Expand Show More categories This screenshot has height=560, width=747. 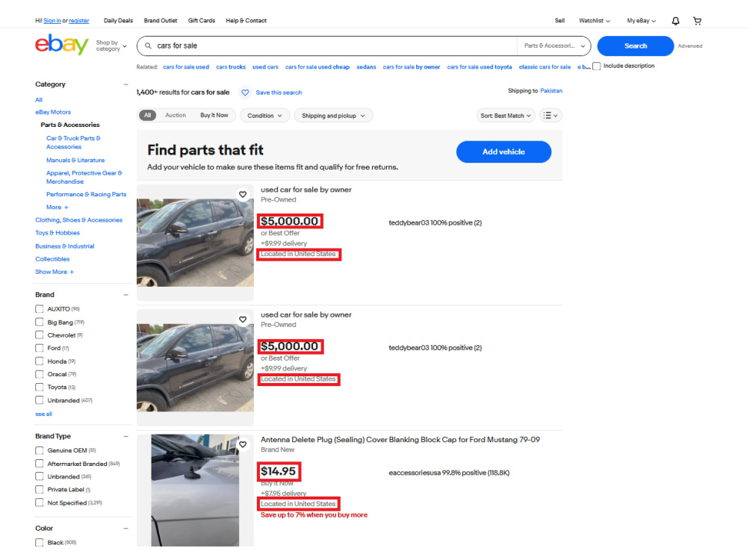point(55,272)
